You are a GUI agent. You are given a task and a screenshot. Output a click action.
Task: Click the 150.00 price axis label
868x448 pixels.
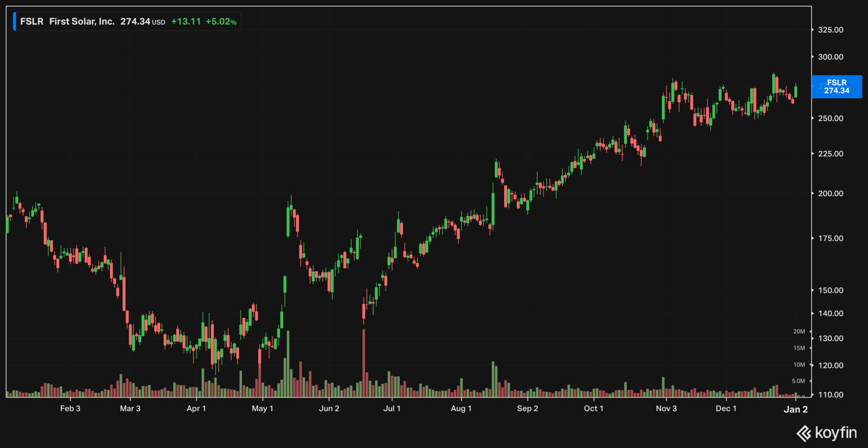click(830, 290)
